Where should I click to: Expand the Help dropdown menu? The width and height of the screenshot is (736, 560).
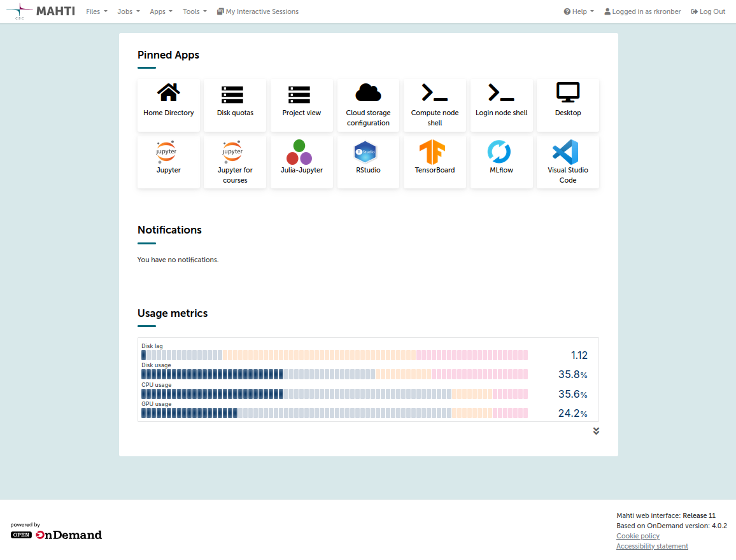(579, 11)
